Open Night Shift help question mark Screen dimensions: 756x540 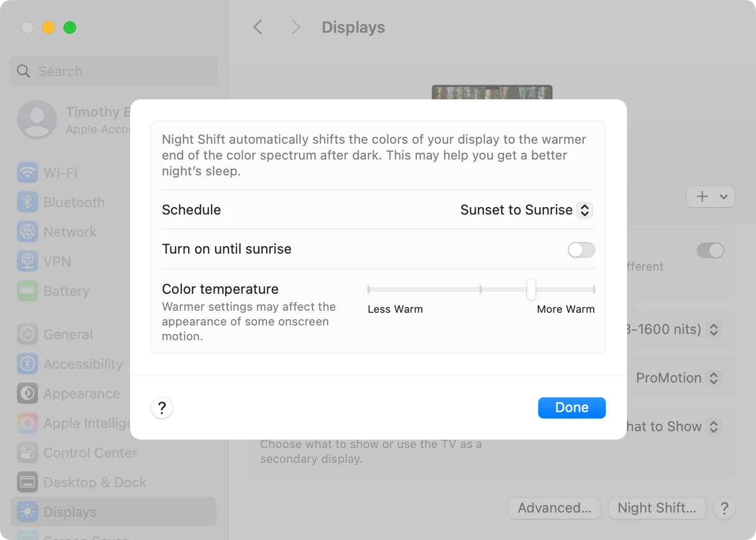(x=162, y=408)
